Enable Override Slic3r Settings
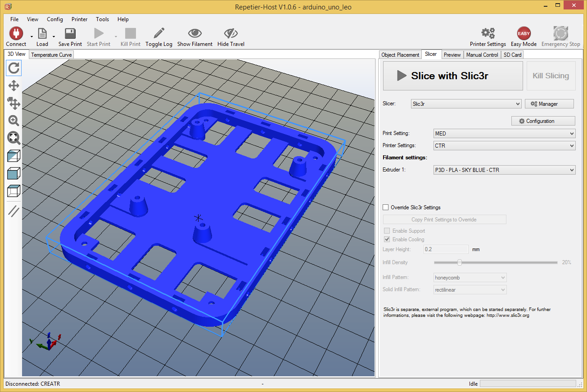Viewport: 587px width, 392px height. (x=385, y=207)
